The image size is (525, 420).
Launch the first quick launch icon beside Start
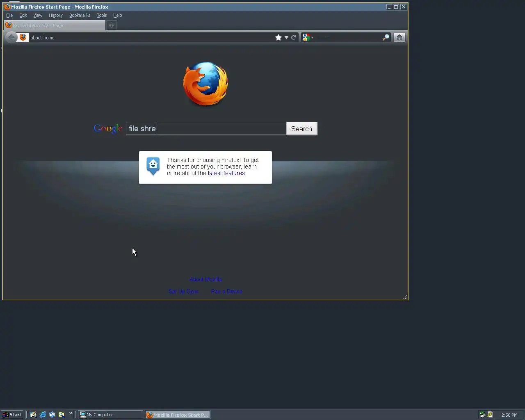33,415
